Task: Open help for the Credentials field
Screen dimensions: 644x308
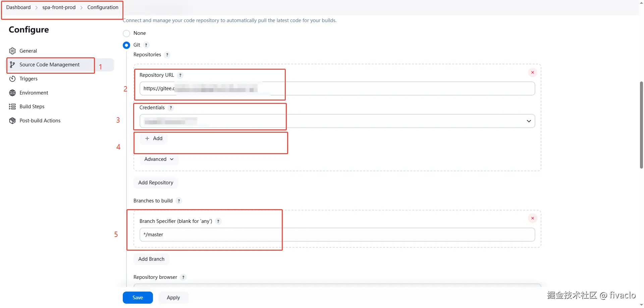Action: (171, 108)
